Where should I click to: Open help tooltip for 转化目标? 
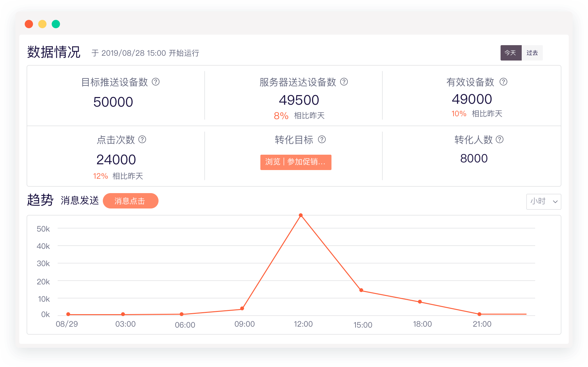click(x=323, y=140)
